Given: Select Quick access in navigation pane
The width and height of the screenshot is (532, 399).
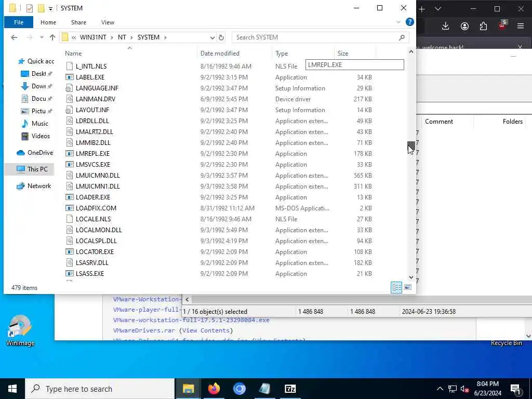Looking at the screenshot, I should (36, 61).
